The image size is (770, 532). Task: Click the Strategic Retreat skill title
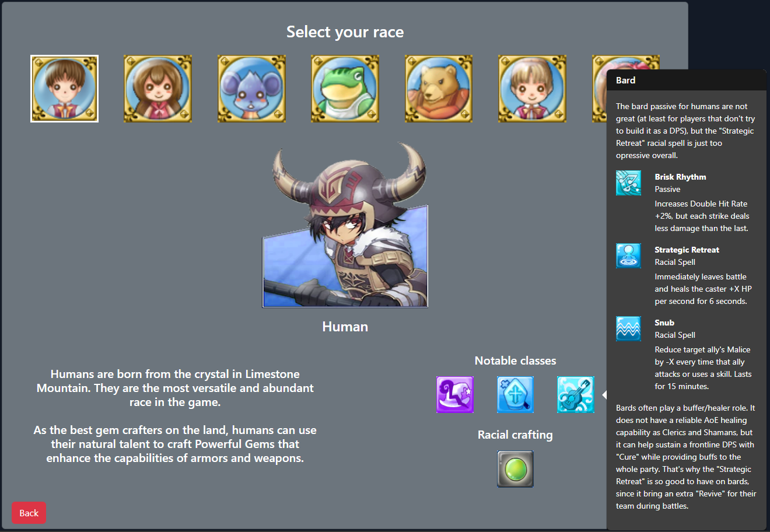pos(687,250)
